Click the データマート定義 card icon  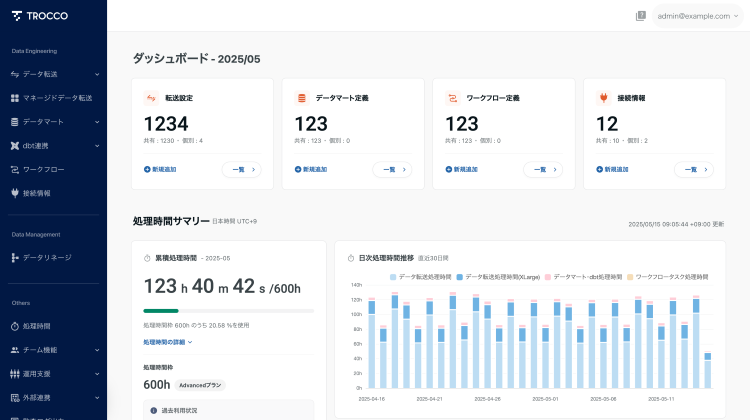[301, 98]
